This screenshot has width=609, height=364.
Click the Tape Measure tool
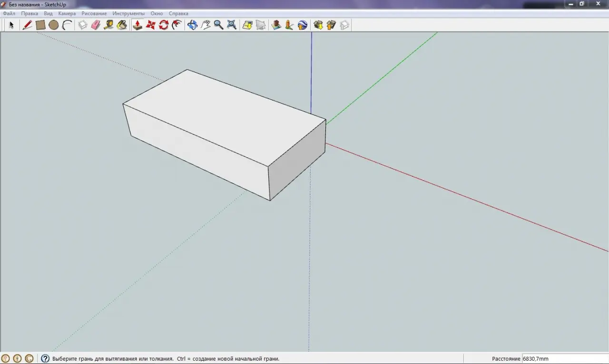108,25
